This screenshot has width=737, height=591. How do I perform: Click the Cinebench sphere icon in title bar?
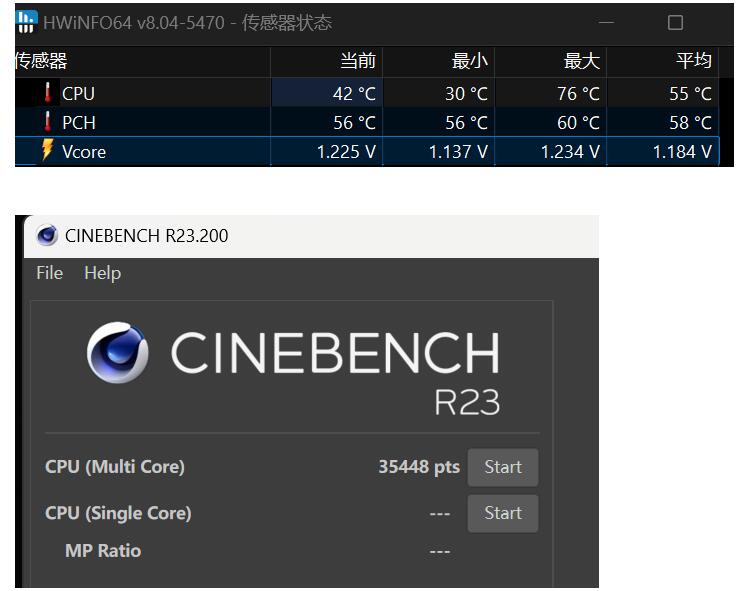(47, 235)
